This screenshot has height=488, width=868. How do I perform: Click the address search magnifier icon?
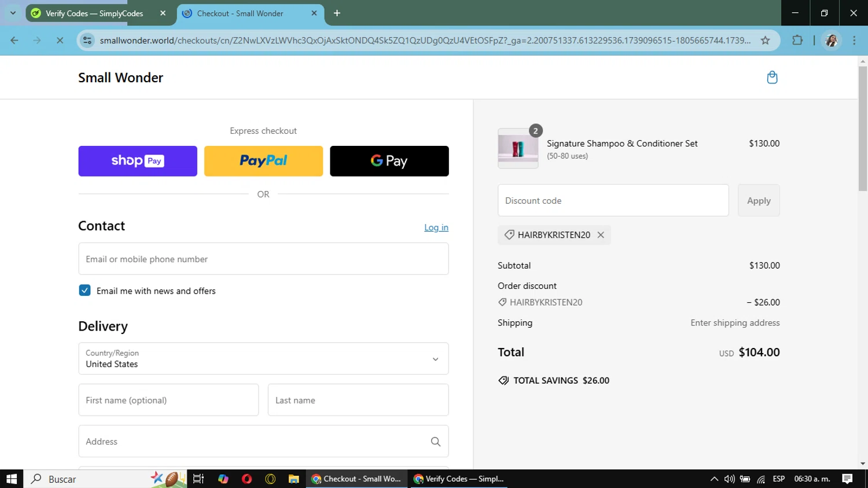tap(436, 442)
